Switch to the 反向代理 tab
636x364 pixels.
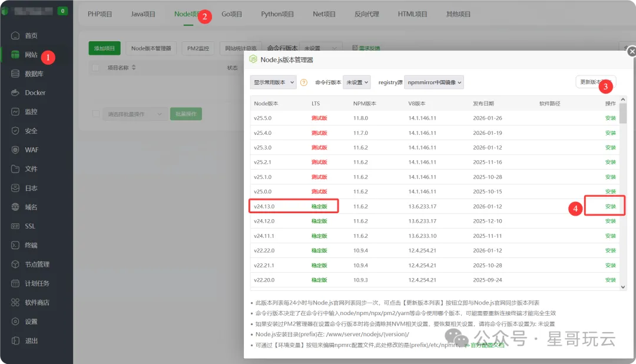coord(367,14)
